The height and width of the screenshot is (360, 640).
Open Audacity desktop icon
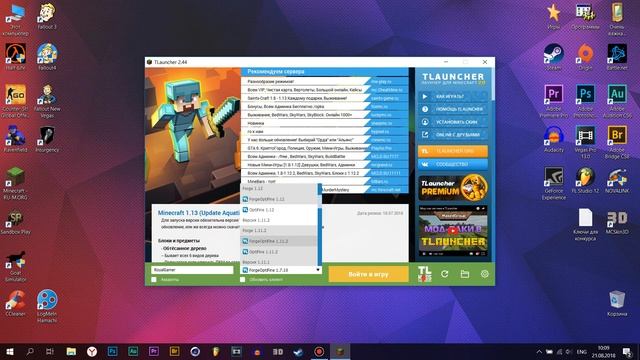553,139
